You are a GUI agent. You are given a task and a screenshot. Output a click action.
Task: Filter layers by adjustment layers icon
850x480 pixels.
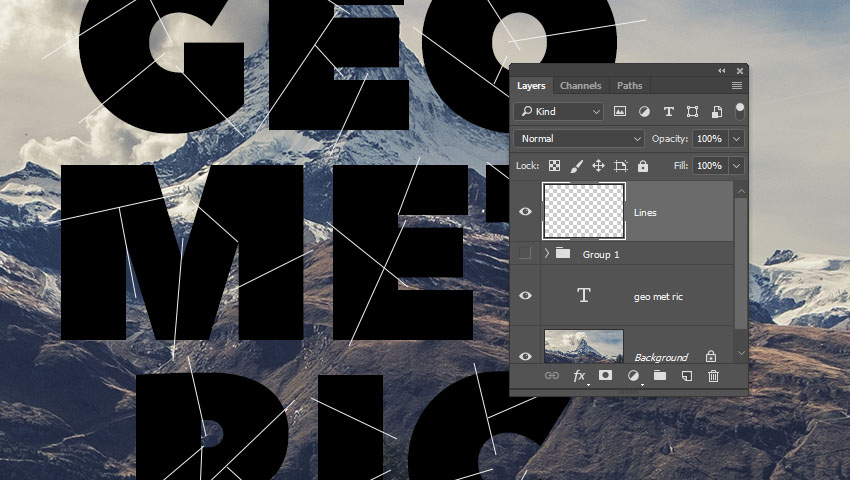pos(644,111)
